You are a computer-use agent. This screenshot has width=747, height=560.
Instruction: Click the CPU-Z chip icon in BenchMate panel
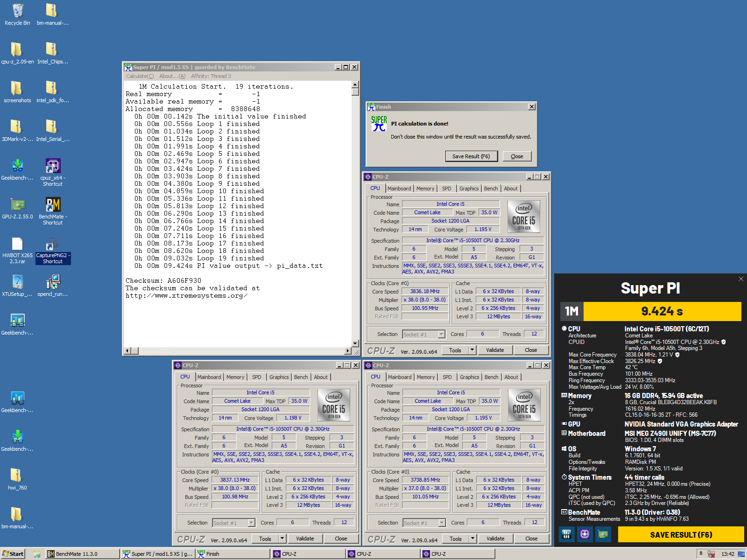(585, 534)
